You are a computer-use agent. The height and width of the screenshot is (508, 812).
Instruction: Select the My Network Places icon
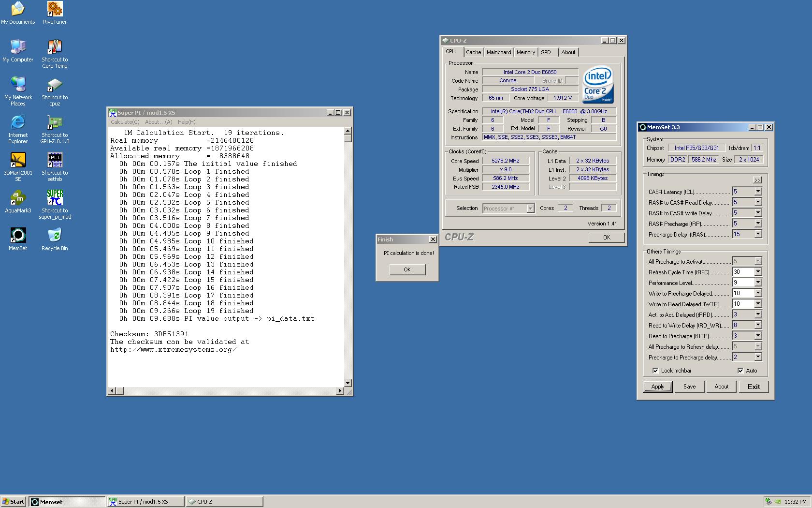coord(18,91)
